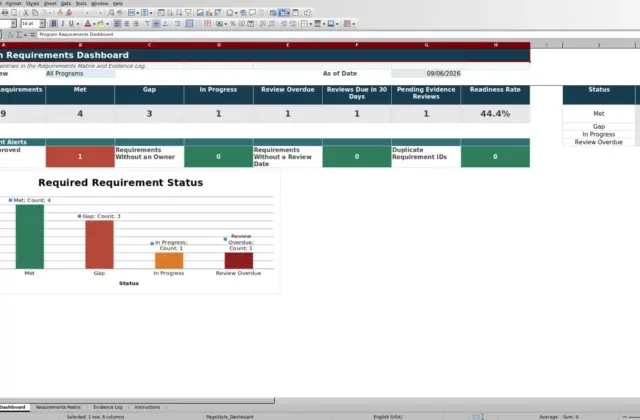Toggle Bold formatting
This screenshot has width=640, height=420.
pyautogui.click(x=53, y=24)
